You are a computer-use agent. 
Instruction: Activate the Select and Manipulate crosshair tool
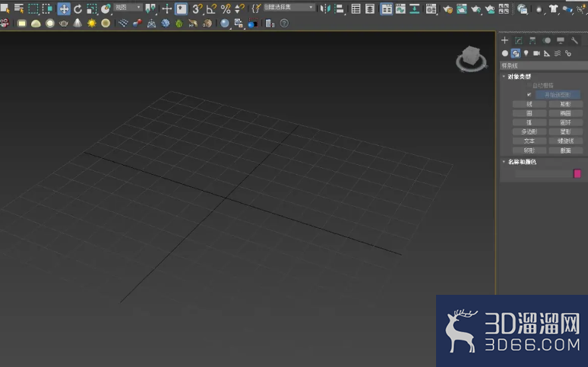166,8
